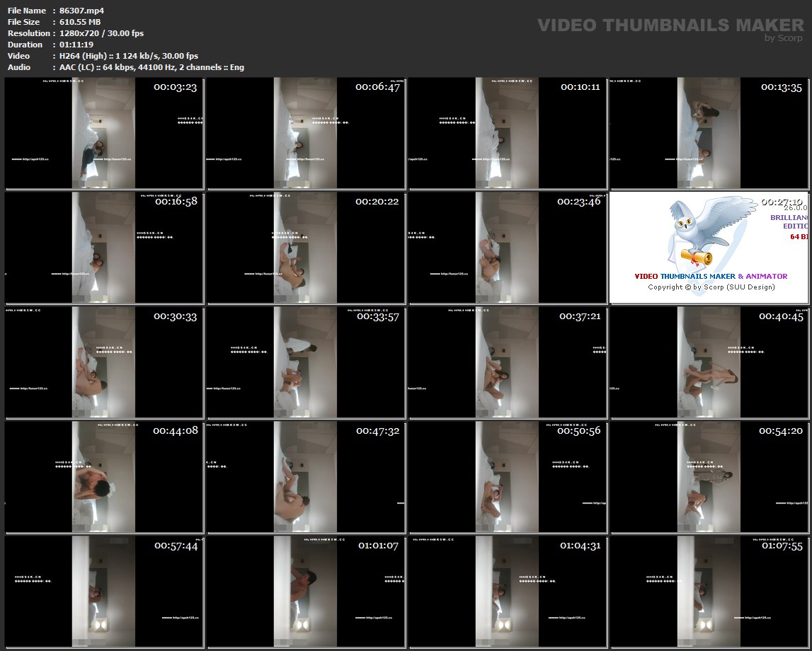812x651 pixels.
Task: Select the frame at 00:23:46
Action: click(x=508, y=248)
